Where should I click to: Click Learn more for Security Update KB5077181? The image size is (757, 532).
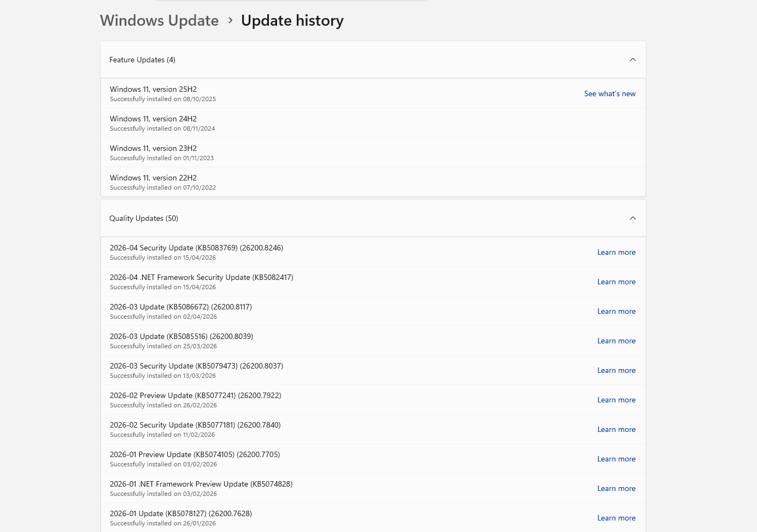tap(616, 429)
